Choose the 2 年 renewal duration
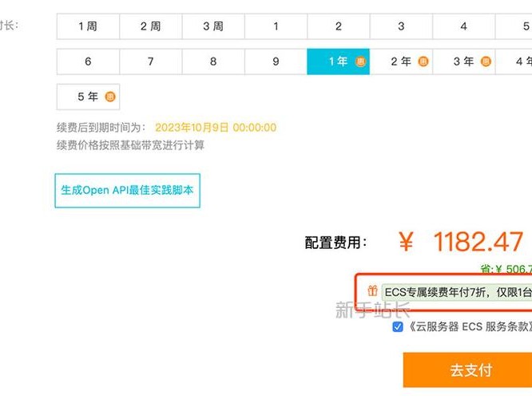The image size is (532, 399). click(x=401, y=61)
